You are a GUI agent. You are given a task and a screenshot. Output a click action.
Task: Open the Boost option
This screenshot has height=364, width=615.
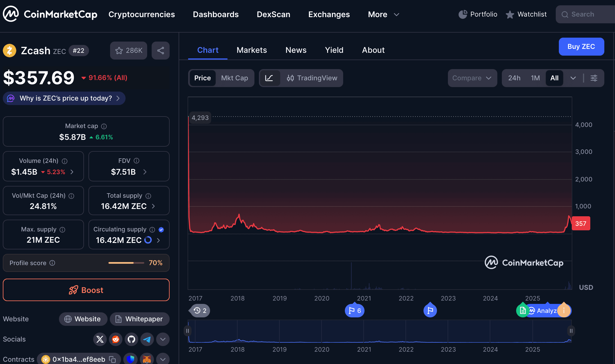tap(86, 290)
